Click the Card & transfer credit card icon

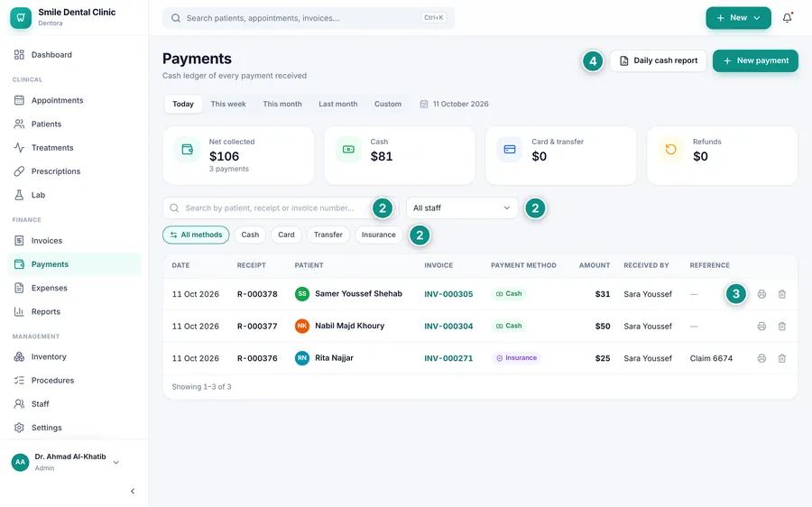pos(510,150)
